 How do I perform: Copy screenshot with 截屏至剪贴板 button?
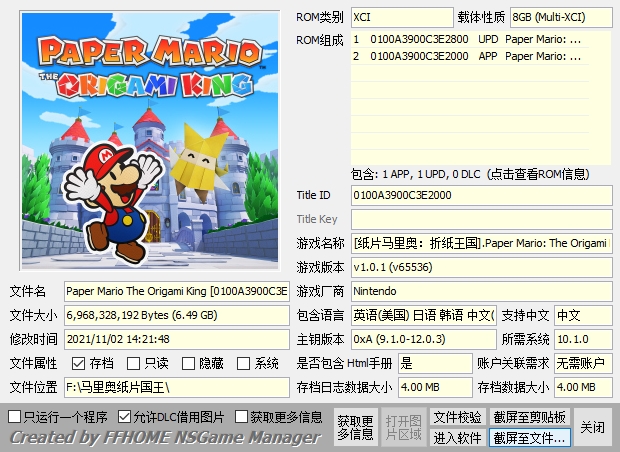(529, 417)
